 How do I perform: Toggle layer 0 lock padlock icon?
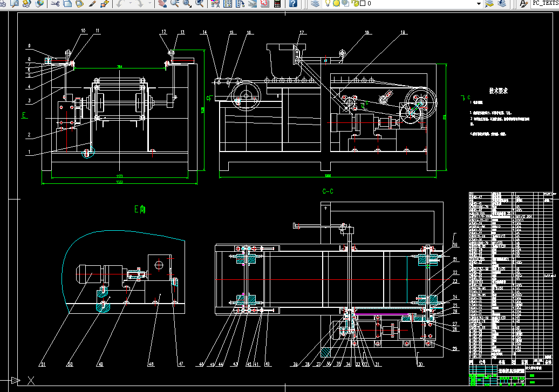[x=355, y=3]
